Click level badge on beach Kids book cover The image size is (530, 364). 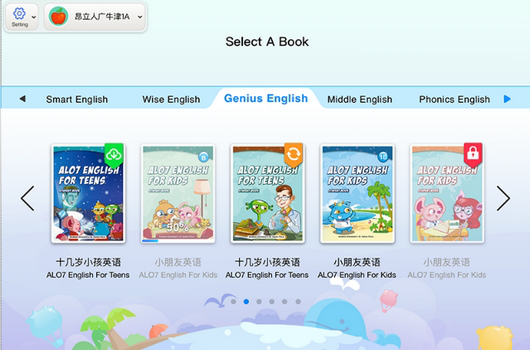[x=382, y=156]
